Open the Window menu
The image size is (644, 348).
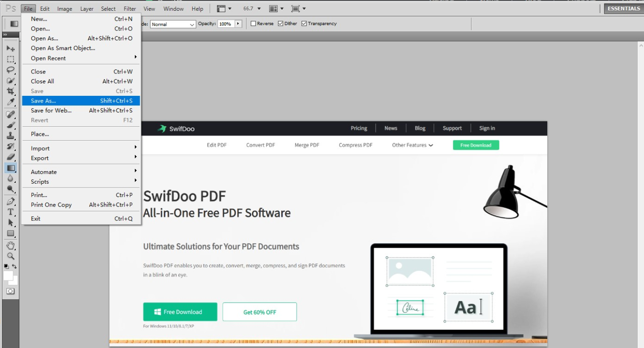pyautogui.click(x=173, y=9)
